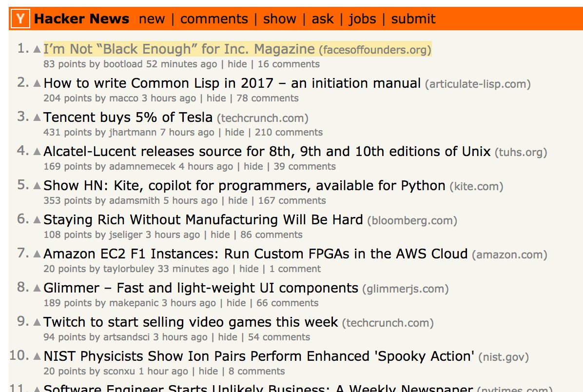Click the facesoffounders.org domain link

pyautogui.click(x=375, y=50)
